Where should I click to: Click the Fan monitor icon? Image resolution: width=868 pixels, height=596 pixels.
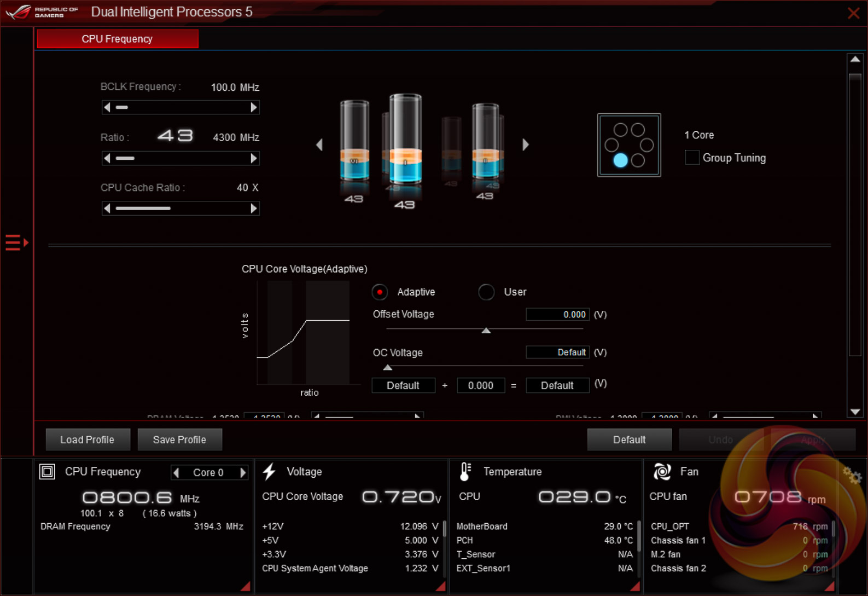[x=662, y=472]
